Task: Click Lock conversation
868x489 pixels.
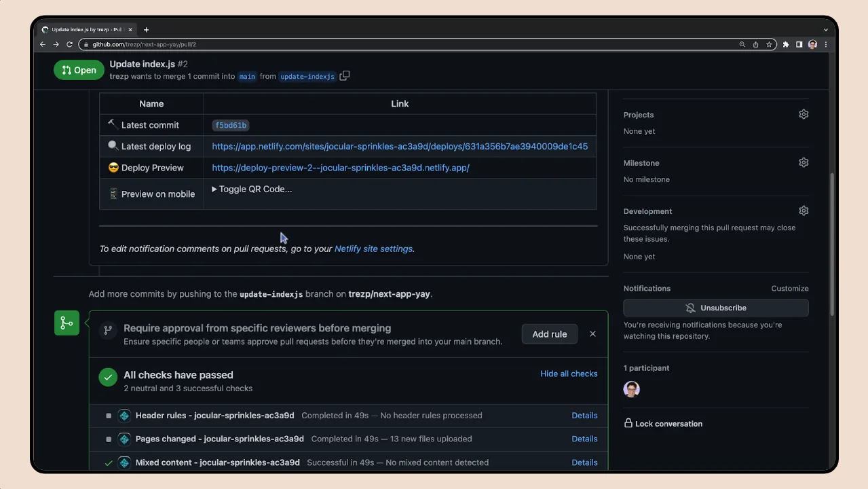Action: click(663, 424)
